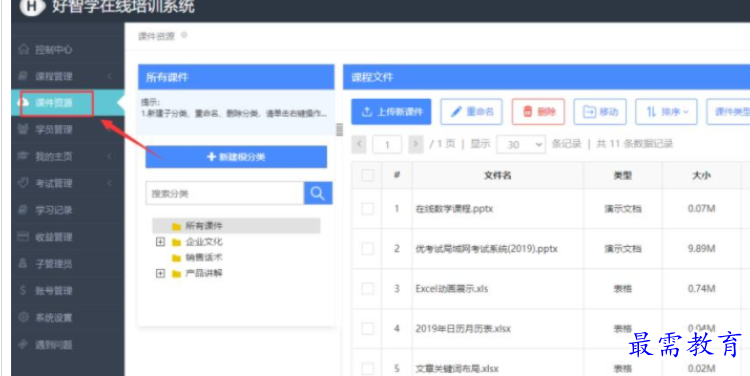The width and height of the screenshot is (750, 376).
Task: Click file name 文章关键词布局.xlsx
Action: pyautogui.click(x=457, y=369)
